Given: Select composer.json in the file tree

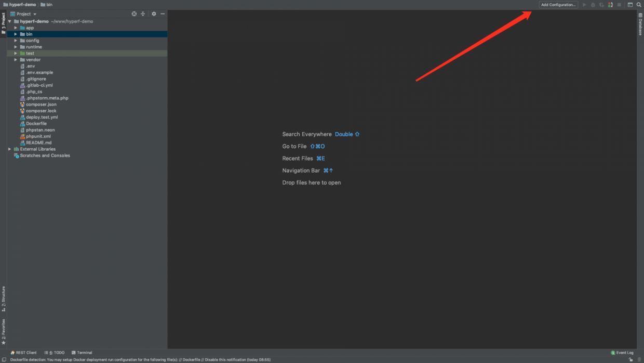Looking at the screenshot, I should tap(41, 105).
